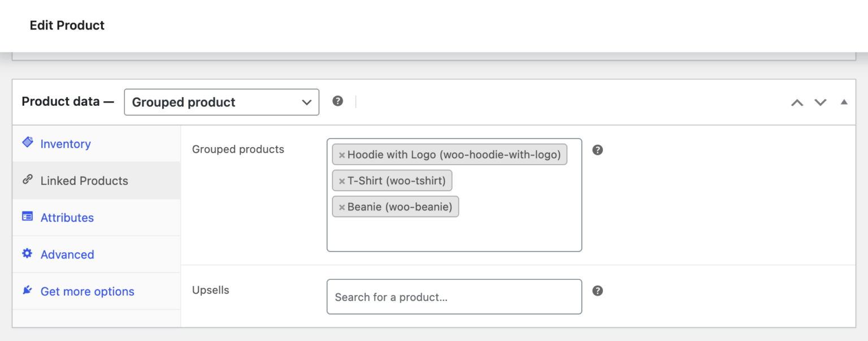Screen dimensions: 868x341
Task: Click the Attributes list icon
Action: point(27,217)
